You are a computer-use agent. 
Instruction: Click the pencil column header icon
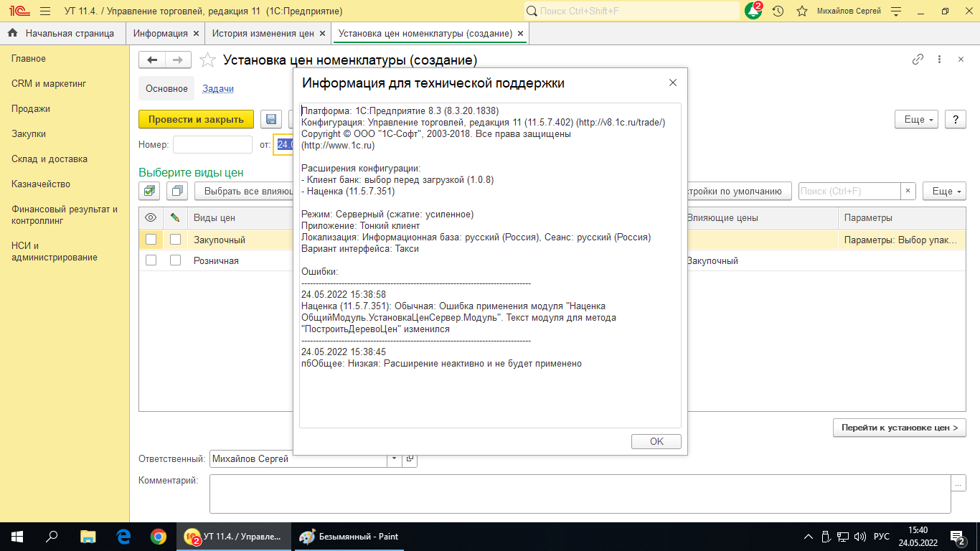click(x=175, y=217)
